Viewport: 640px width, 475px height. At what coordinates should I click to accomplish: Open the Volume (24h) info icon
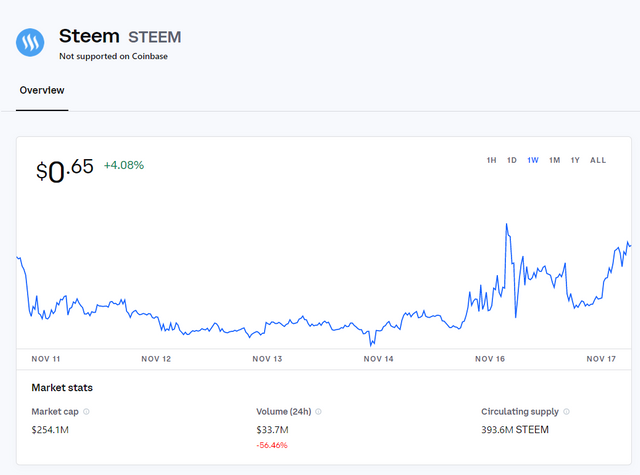318,412
